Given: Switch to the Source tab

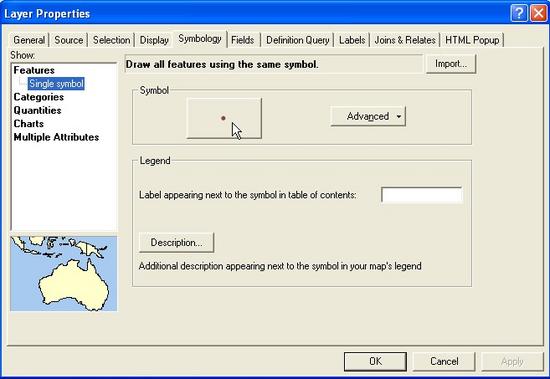Looking at the screenshot, I should [69, 40].
